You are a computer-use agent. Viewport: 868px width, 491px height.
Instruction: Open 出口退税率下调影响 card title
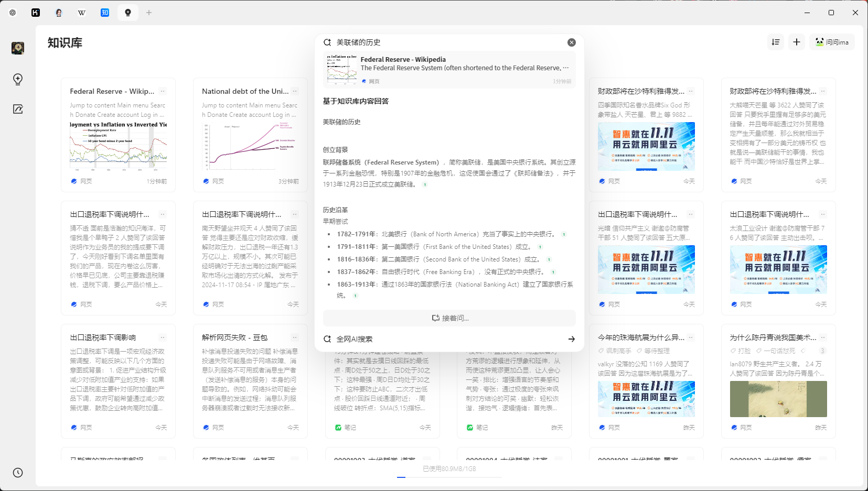[x=103, y=337]
